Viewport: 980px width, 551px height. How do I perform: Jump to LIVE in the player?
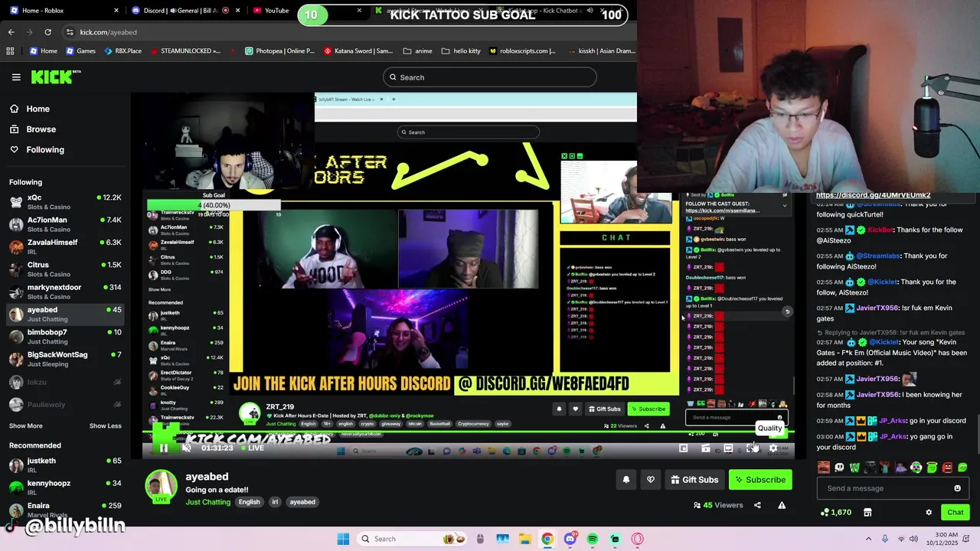pyautogui.click(x=252, y=448)
